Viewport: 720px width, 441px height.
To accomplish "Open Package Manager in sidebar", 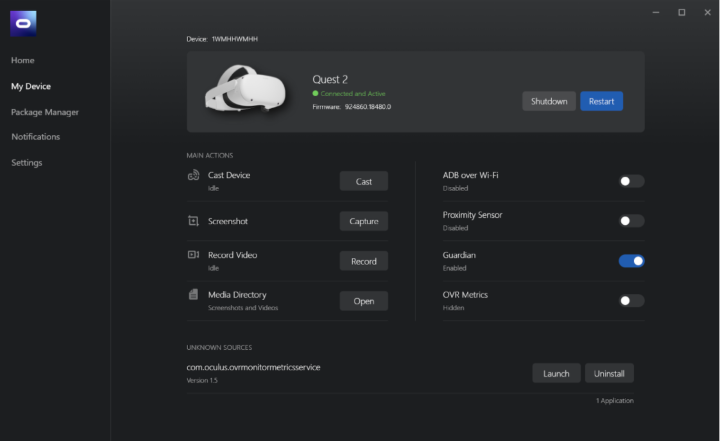I will [x=45, y=112].
